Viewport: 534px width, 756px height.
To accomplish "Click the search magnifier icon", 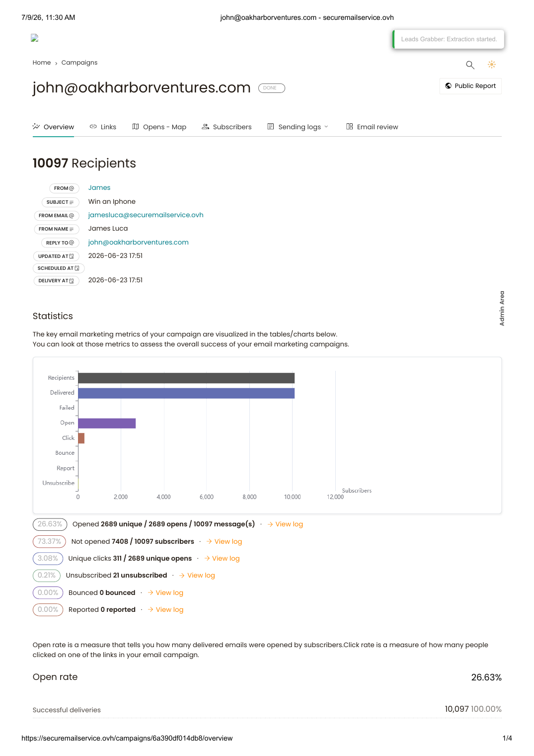I will click(x=470, y=65).
